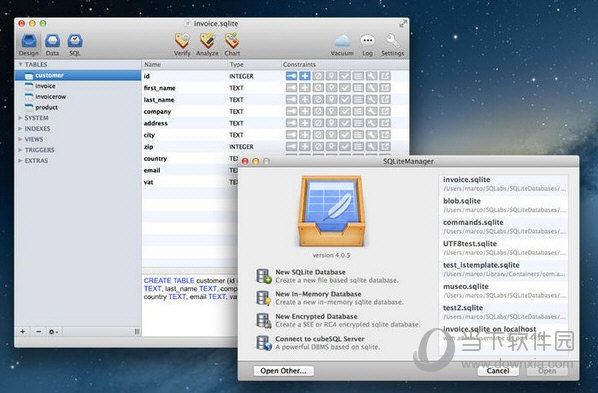
Task: Expand the TRIGGERS section
Action: [20, 150]
